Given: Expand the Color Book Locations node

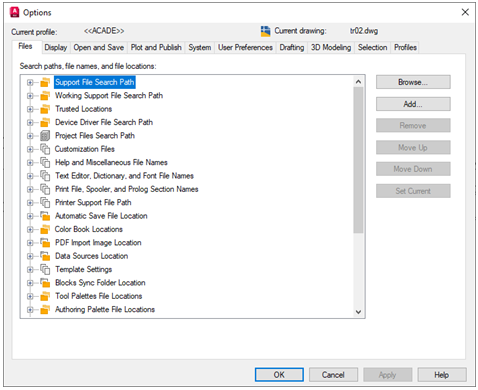Looking at the screenshot, I should 30,229.
